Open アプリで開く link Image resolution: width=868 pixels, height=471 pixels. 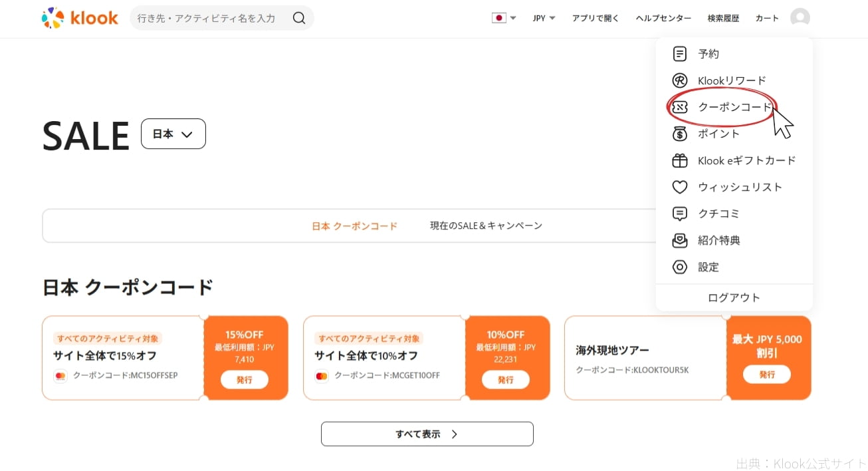pyautogui.click(x=596, y=18)
